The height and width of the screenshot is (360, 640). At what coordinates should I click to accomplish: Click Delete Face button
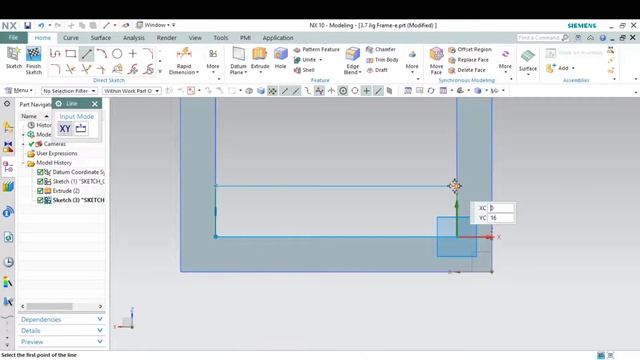[x=467, y=70]
